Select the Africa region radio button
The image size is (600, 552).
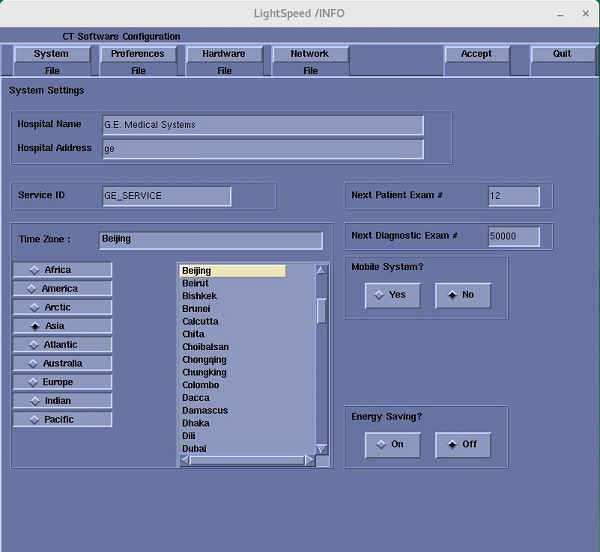click(x=62, y=270)
